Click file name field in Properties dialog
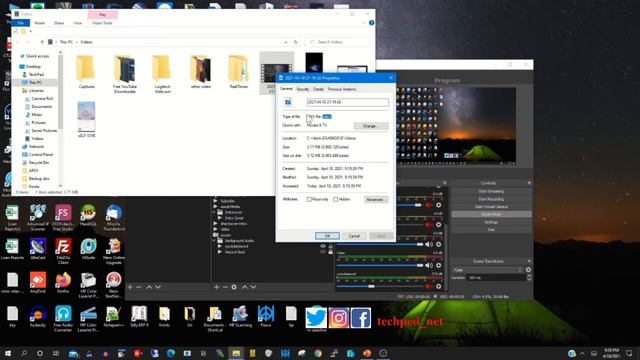Viewport: 640px width, 360px height. coord(348,102)
